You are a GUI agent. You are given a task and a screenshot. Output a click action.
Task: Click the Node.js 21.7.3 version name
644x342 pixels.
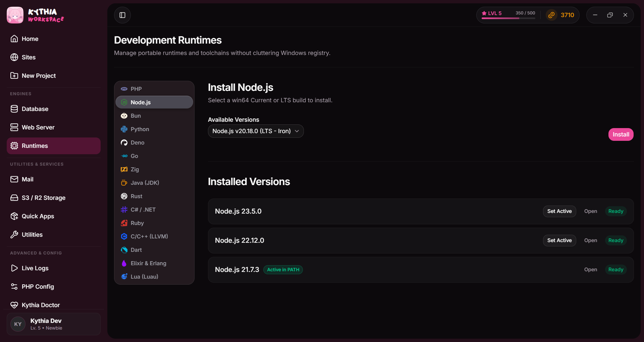(237, 270)
